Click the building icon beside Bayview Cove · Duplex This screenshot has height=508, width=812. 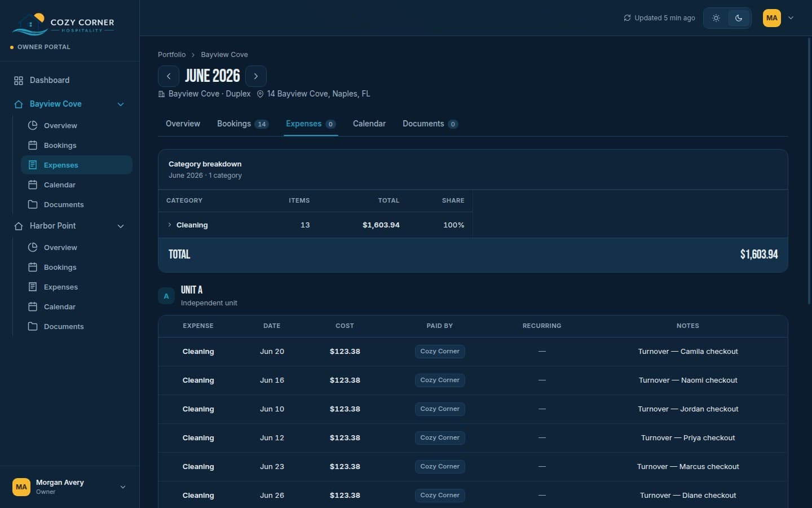point(162,94)
